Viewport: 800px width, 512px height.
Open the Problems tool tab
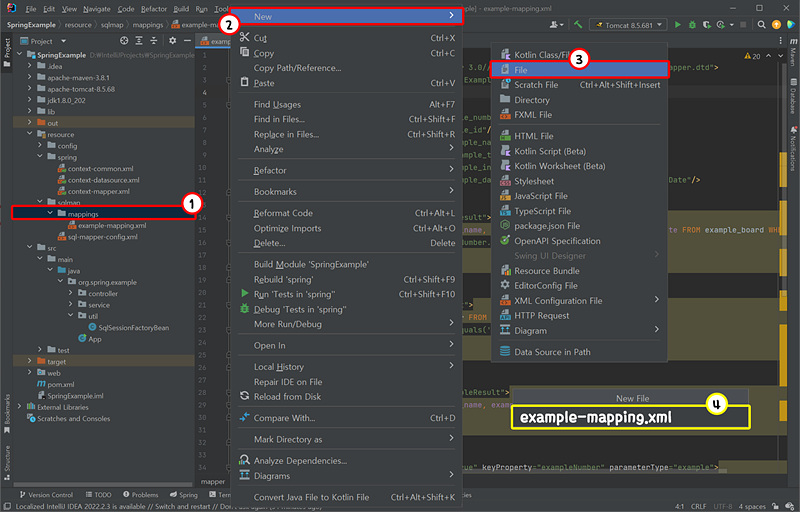coord(141,495)
